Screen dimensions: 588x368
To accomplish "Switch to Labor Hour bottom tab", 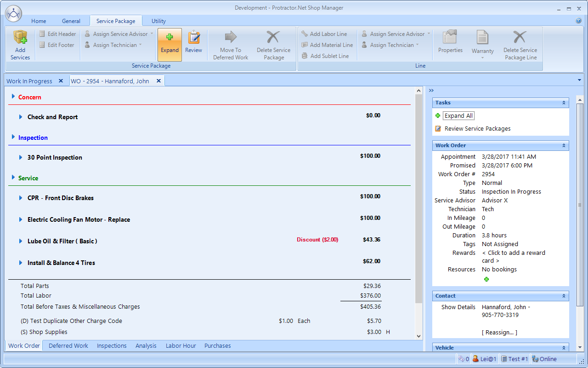I will point(181,346).
